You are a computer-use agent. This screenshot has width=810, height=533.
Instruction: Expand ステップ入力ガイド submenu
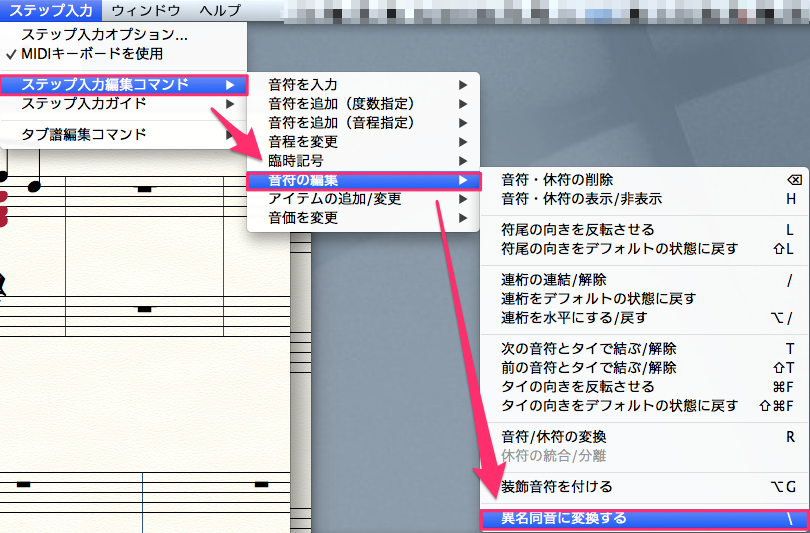123,104
